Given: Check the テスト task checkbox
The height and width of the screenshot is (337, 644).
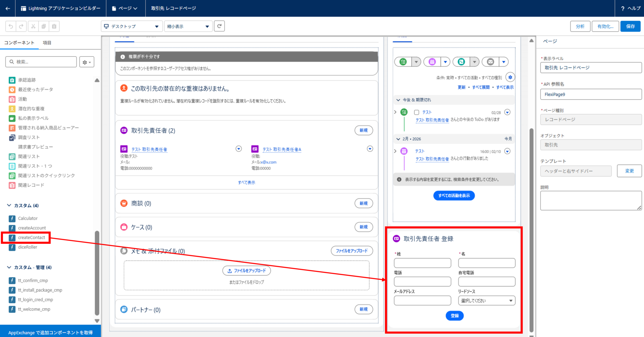Looking at the screenshot, I should point(416,112).
